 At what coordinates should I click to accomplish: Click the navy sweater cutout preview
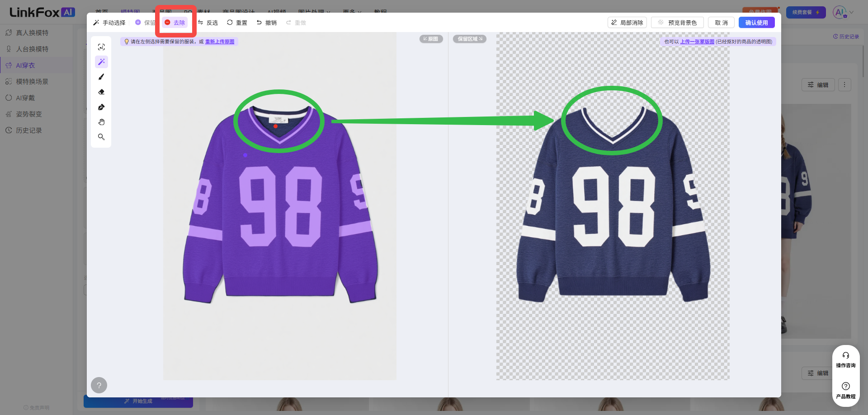[x=613, y=205]
